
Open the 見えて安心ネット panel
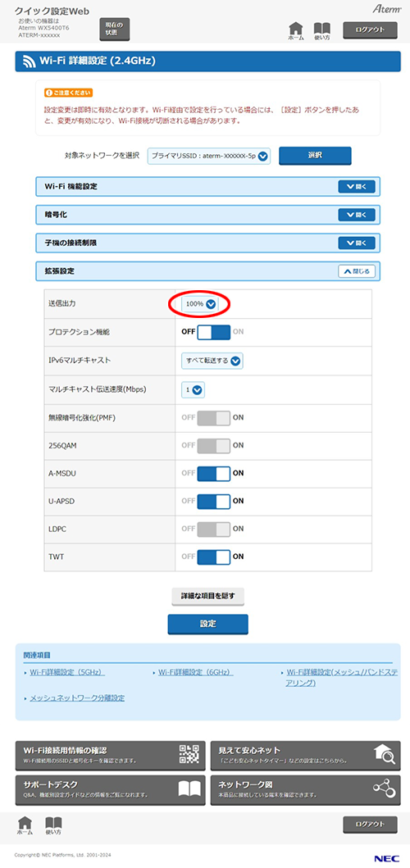(x=305, y=756)
